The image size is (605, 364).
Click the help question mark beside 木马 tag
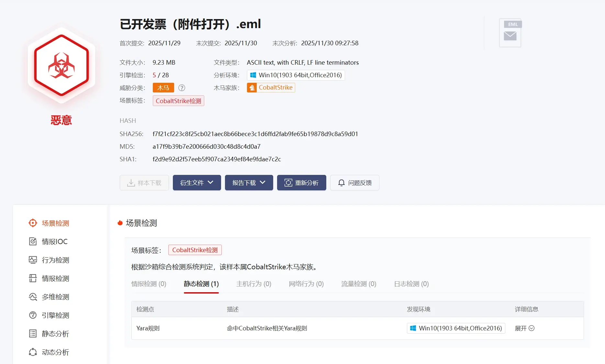point(182,88)
